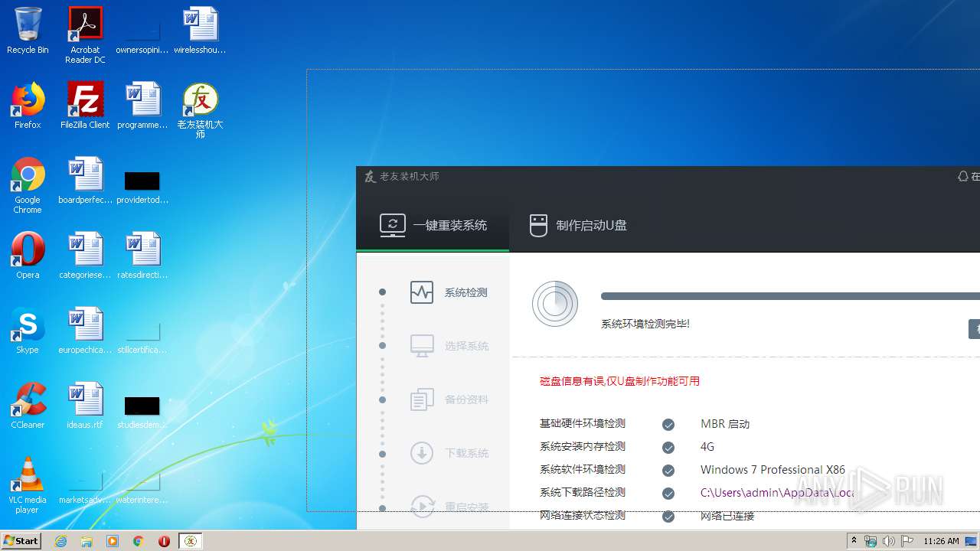Open the Recycle Bin desktop icon
Screen dimensions: 980x551
click(28, 31)
